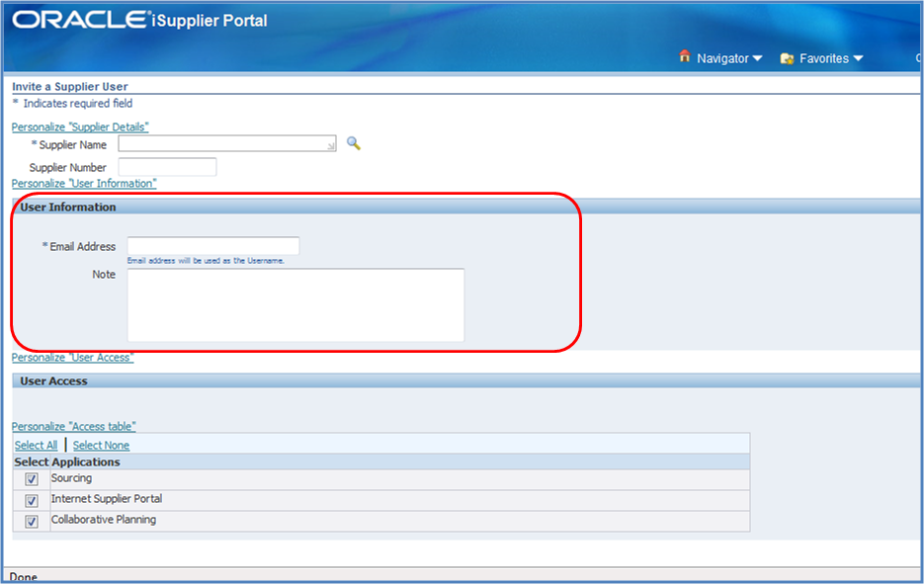Focus the Supplier Number input field
The image size is (924, 584).
click(x=167, y=167)
